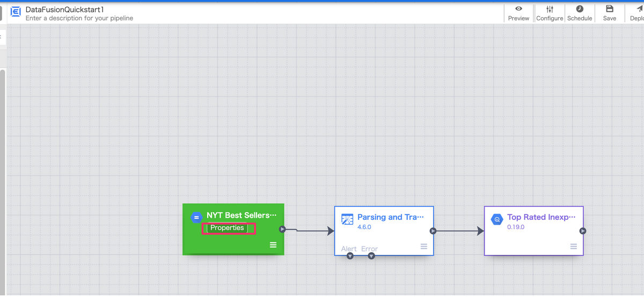The width and height of the screenshot is (644, 308).
Task: Click 'Enter a description for your pipeline'
Action: tap(79, 18)
